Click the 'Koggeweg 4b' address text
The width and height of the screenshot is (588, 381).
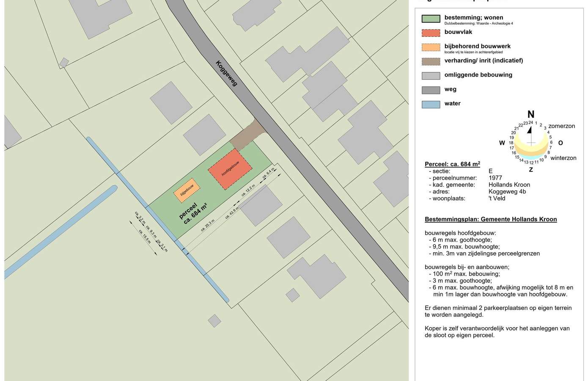click(x=507, y=191)
